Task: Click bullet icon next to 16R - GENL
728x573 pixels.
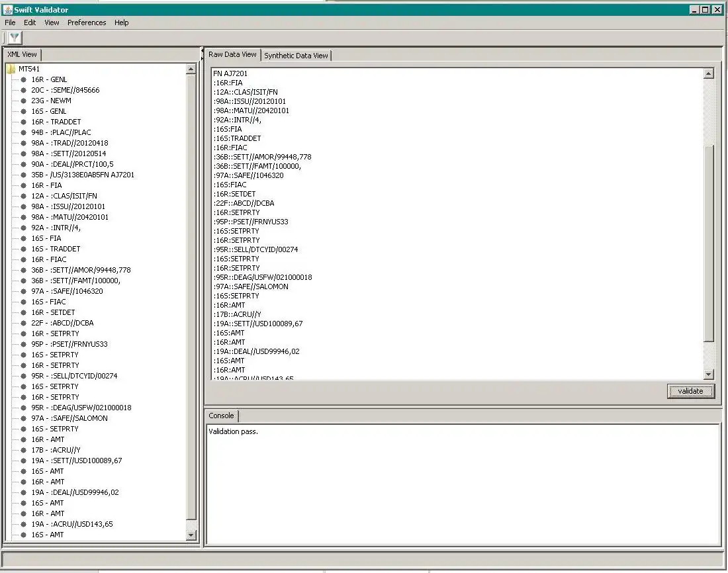Action: [x=23, y=79]
